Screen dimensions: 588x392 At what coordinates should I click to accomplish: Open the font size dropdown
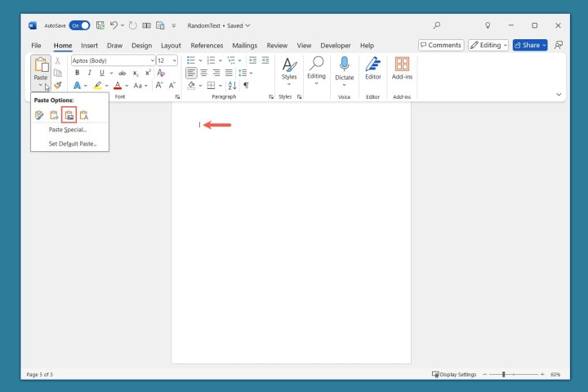pyautogui.click(x=173, y=60)
